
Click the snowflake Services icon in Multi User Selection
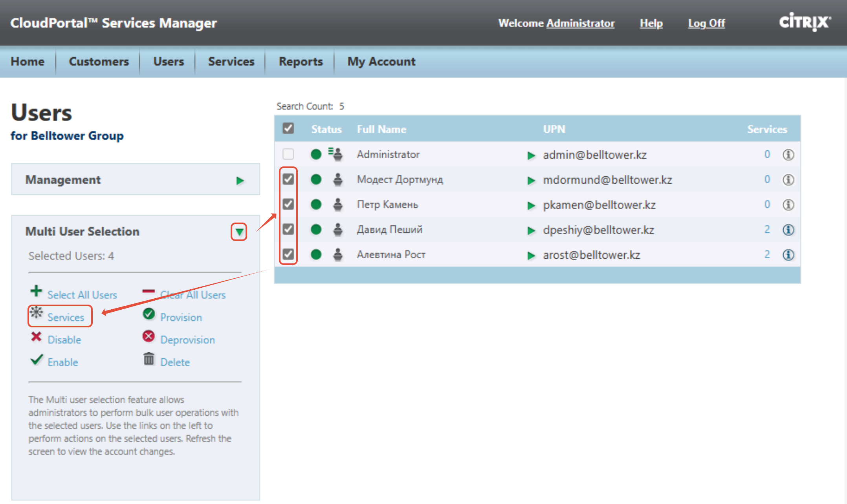pyautogui.click(x=37, y=313)
